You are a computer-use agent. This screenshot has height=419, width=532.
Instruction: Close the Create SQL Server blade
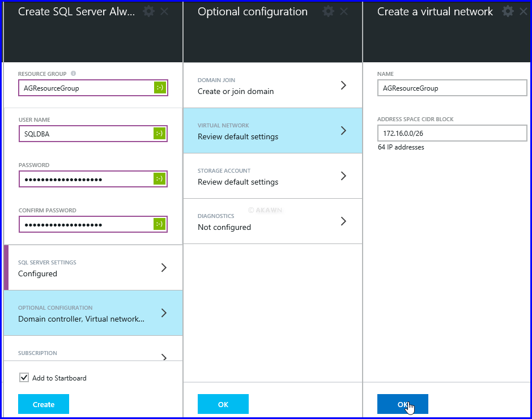[164, 12]
